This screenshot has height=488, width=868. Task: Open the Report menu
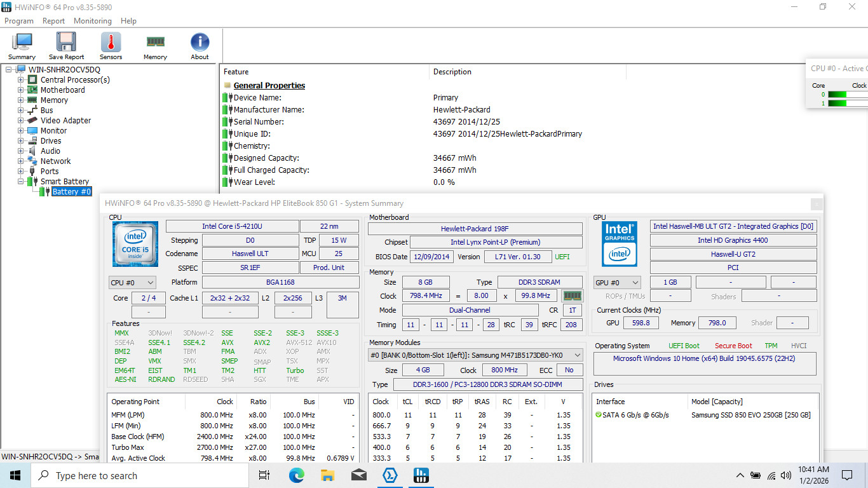54,21
